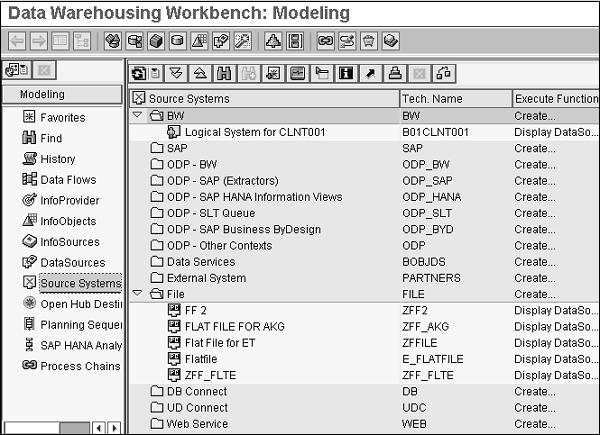
Task: Open the navigator dropdown icon above Modeling
Action: [x=17, y=70]
